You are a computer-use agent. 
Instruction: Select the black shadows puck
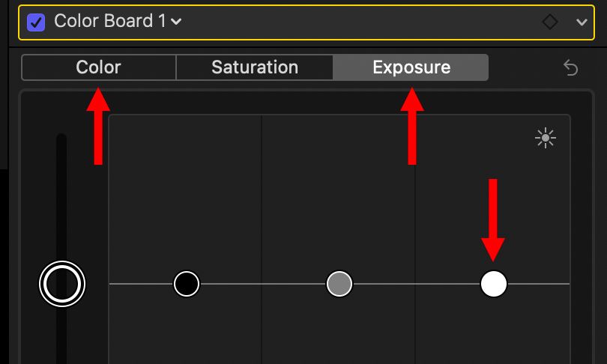pyautogui.click(x=187, y=284)
